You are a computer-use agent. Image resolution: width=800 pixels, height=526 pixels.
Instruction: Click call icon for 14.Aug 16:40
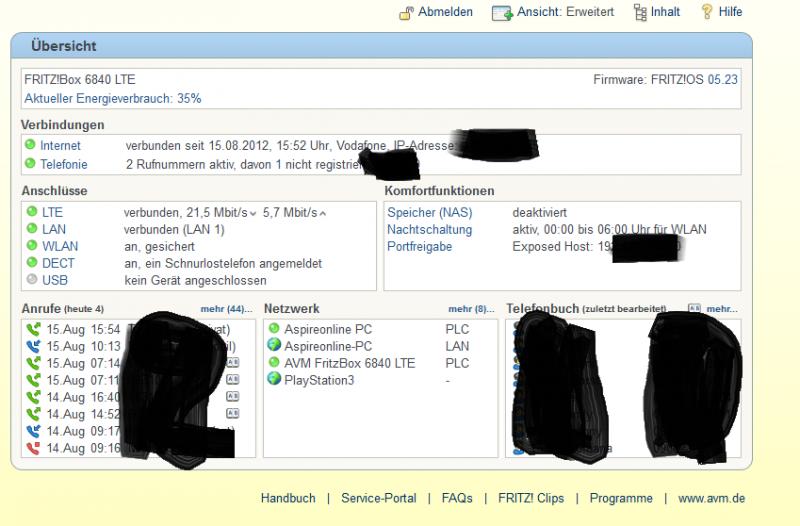(34, 397)
